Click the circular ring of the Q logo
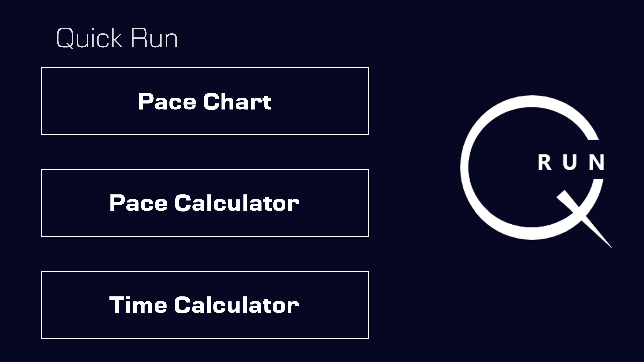The image size is (644, 362). pyautogui.click(x=465, y=168)
